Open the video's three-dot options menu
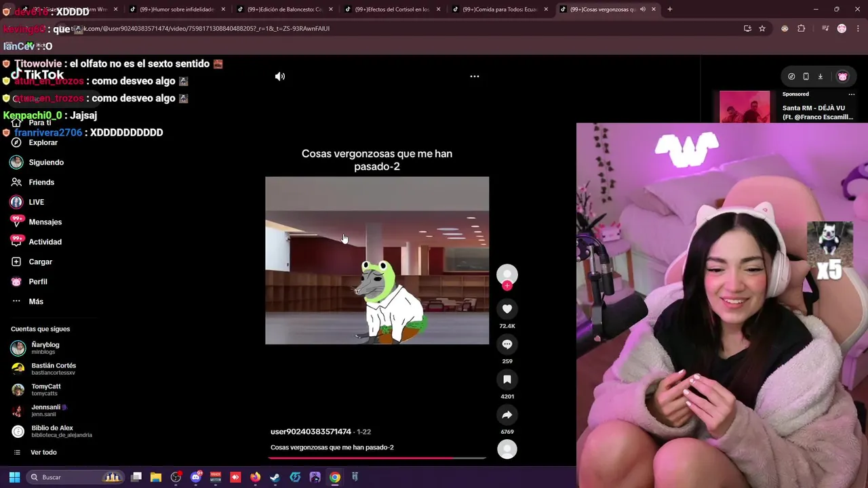Screen dimensions: 868x488 [475, 77]
